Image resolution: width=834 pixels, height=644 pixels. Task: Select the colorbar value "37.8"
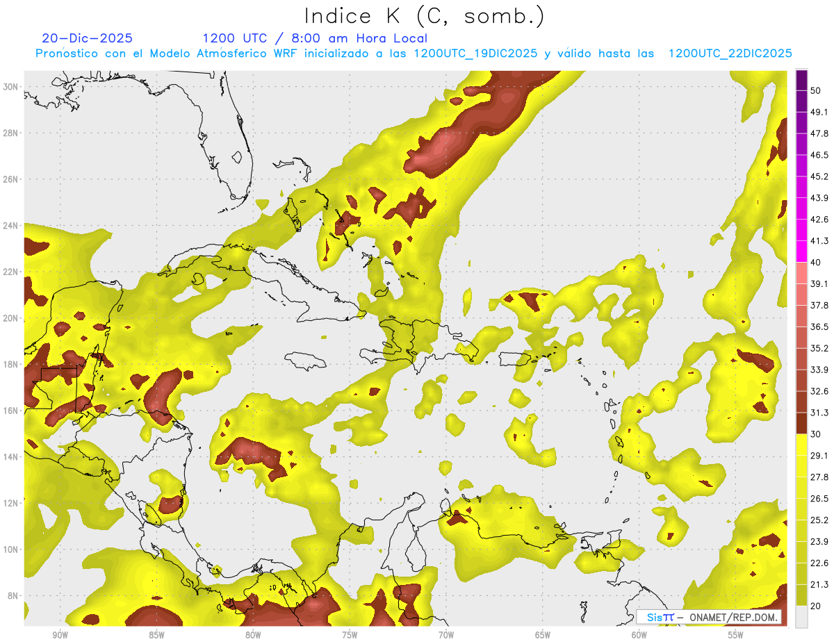(x=820, y=305)
